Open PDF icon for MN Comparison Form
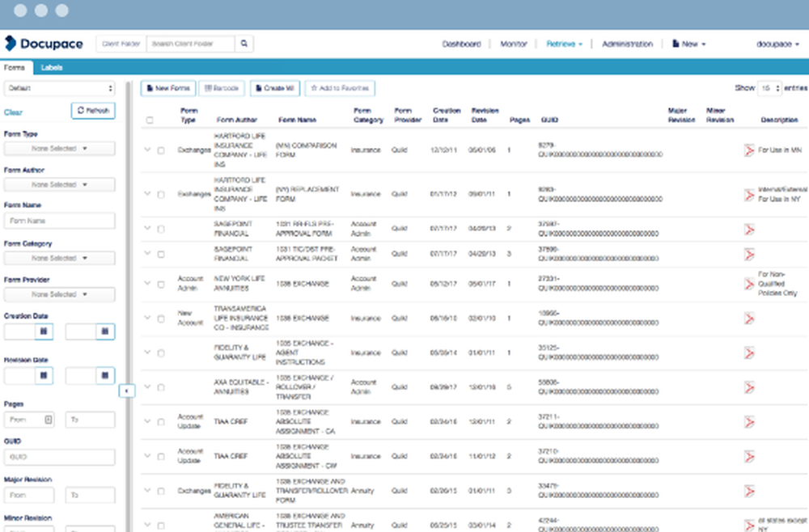This screenshot has height=532, width=809. 749,150
